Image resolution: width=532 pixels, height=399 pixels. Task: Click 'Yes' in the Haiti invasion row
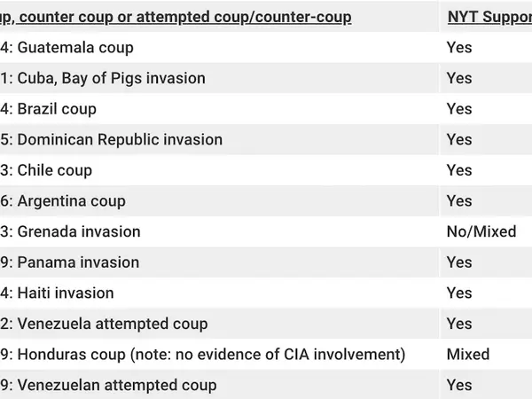[x=459, y=293]
